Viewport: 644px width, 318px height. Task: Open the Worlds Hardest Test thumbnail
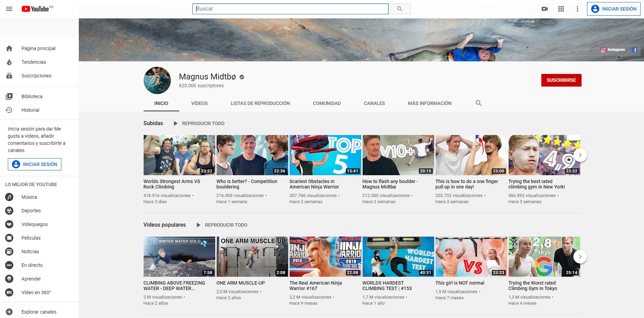[x=398, y=257]
